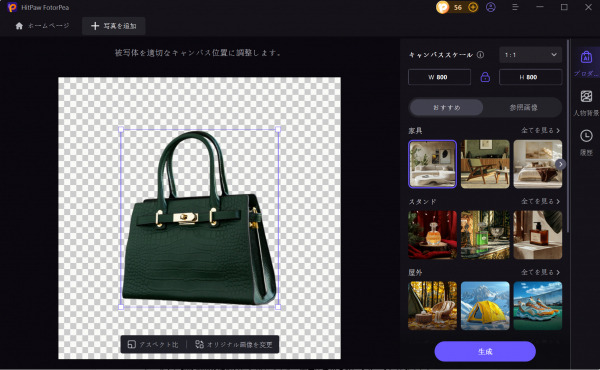
Task: Open the hamburger menu in title bar
Action: [515, 7]
